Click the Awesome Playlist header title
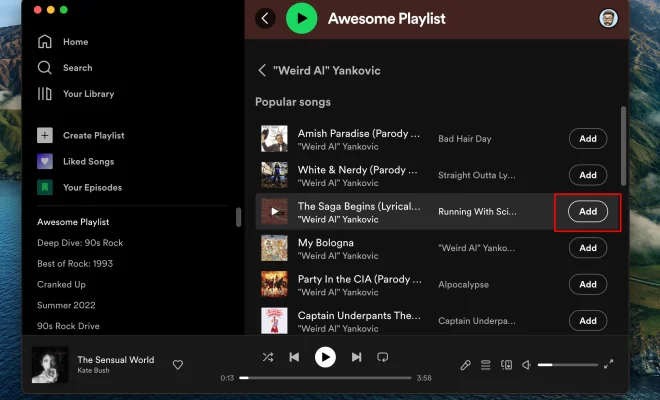 pyautogui.click(x=386, y=19)
